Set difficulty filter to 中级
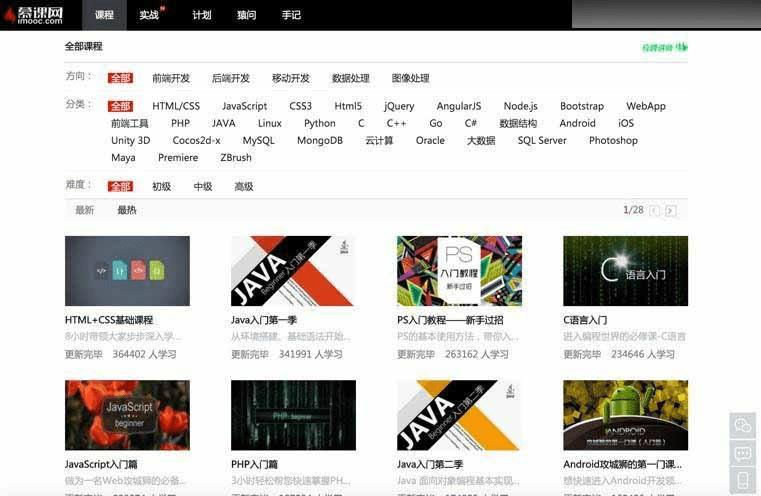Image resolution: width=761 pixels, height=496 pixels. 203,186
